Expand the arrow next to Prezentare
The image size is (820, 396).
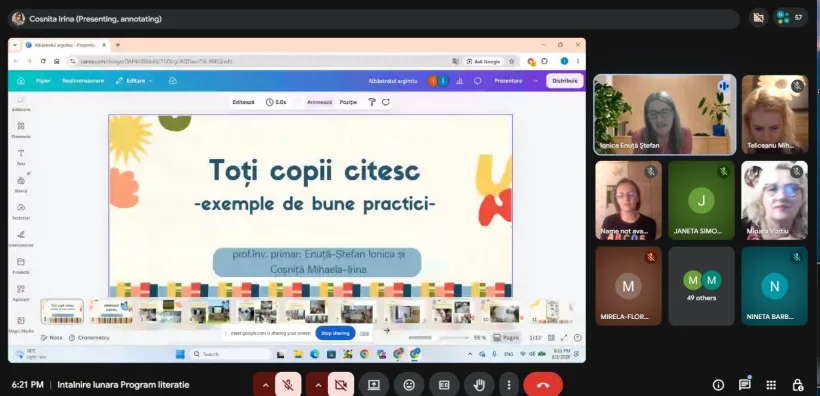click(x=536, y=81)
